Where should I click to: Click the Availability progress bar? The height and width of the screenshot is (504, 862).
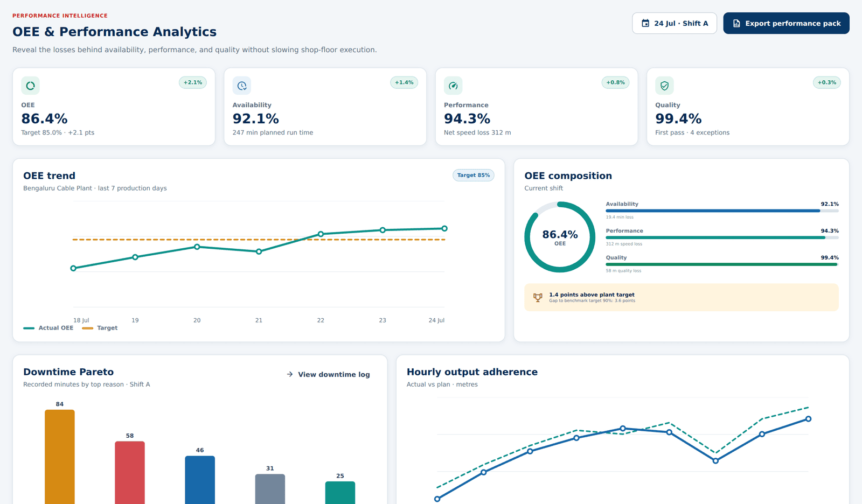[722, 211]
